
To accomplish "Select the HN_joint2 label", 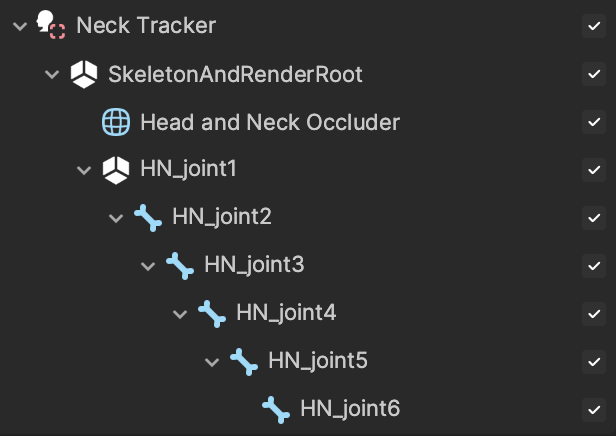I will [222, 217].
